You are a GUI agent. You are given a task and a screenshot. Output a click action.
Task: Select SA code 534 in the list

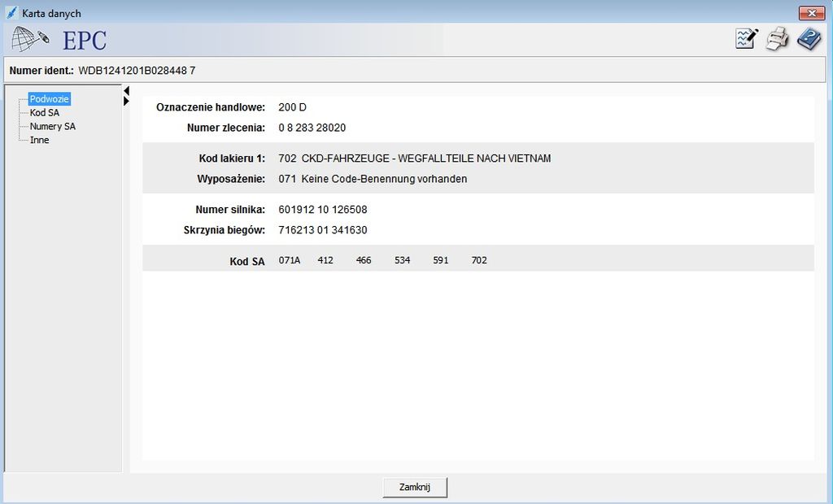click(402, 261)
